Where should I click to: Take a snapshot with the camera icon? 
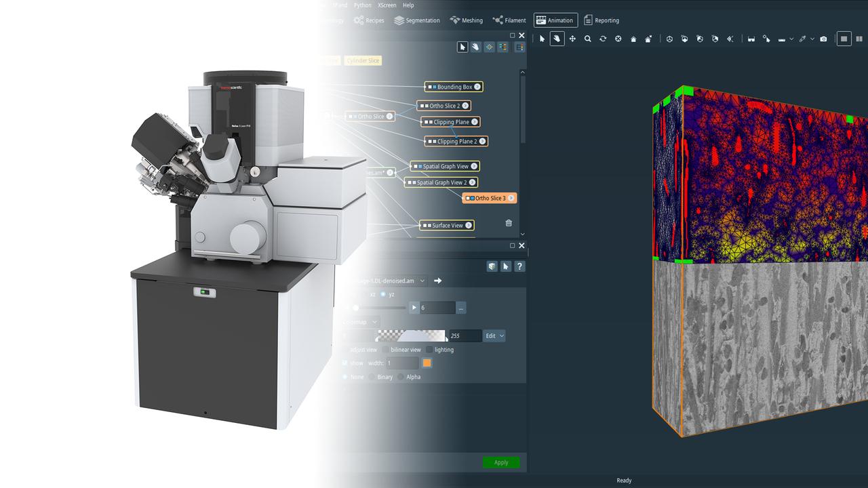(823, 39)
